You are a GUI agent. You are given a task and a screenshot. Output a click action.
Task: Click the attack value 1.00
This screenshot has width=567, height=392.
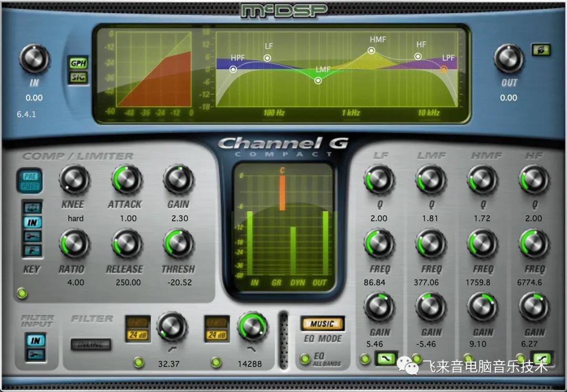129,219
